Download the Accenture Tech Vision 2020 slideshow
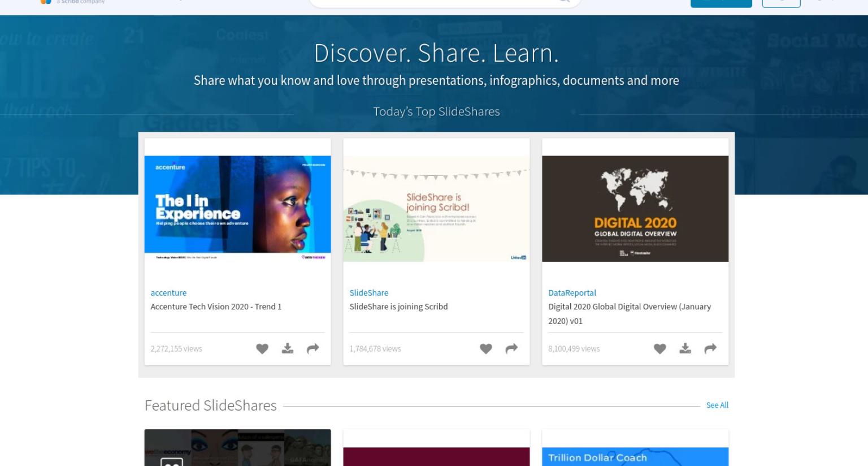 coord(288,348)
